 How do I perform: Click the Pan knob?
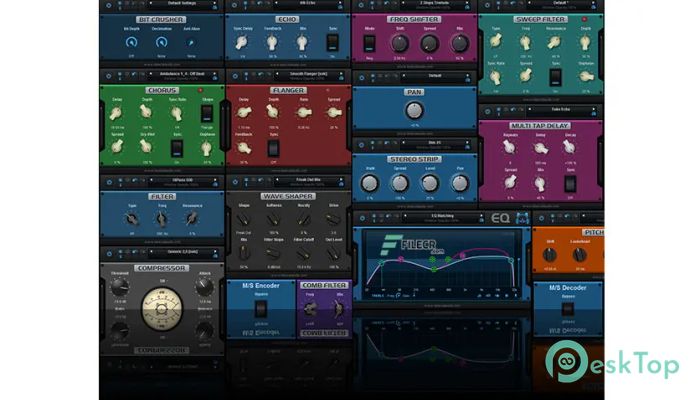point(414,110)
